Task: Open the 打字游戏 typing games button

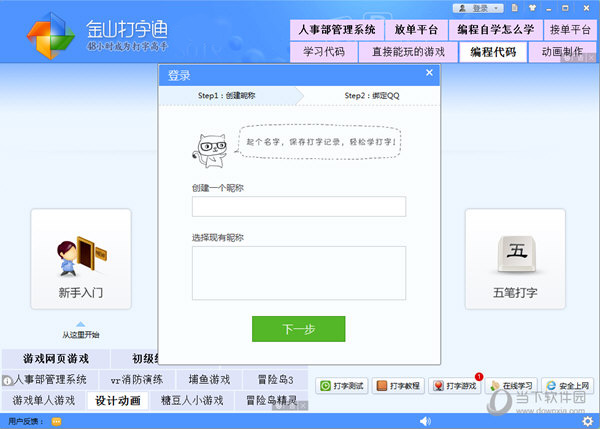Action: [x=455, y=386]
